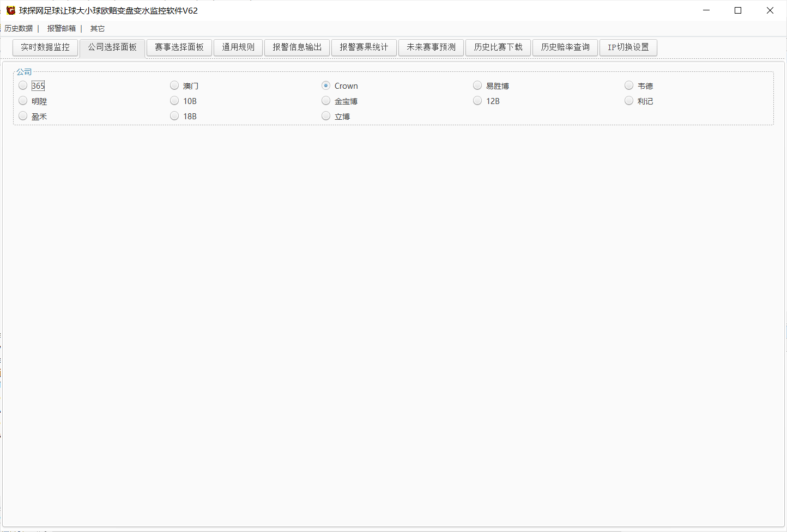Select the 18B radio button

coord(174,116)
